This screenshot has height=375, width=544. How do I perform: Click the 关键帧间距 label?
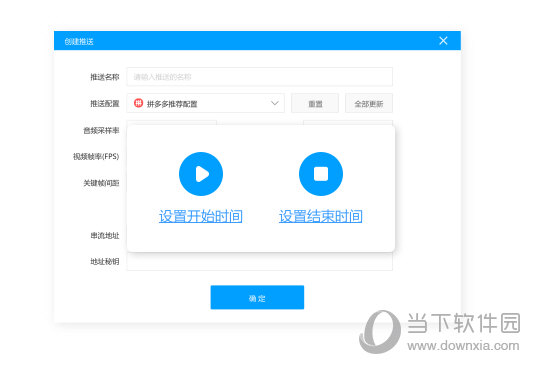pyautogui.click(x=101, y=183)
